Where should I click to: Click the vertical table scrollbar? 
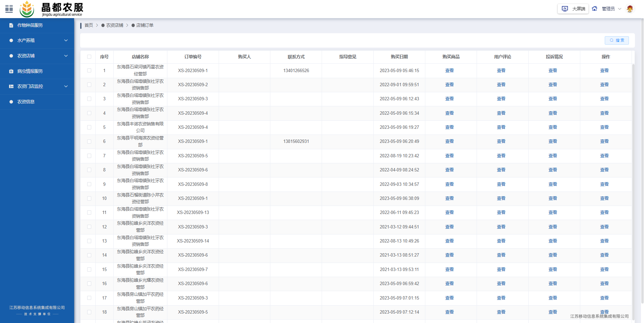click(x=633, y=168)
